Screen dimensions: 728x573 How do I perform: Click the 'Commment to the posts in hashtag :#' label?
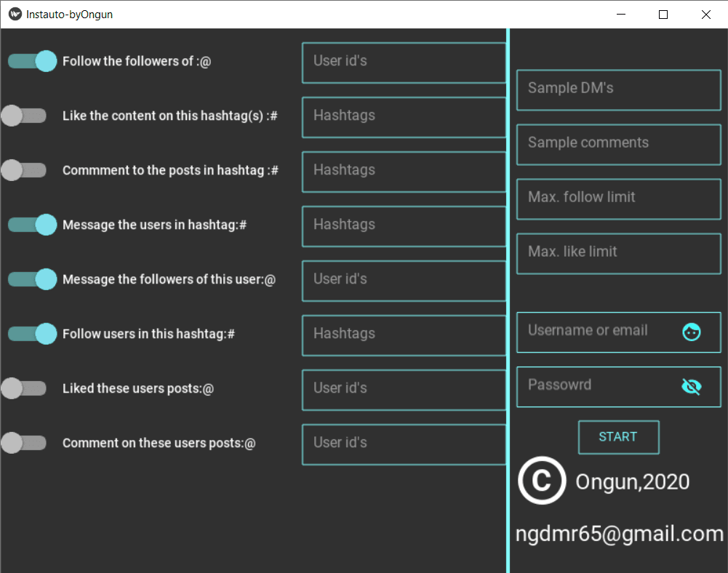tap(170, 170)
